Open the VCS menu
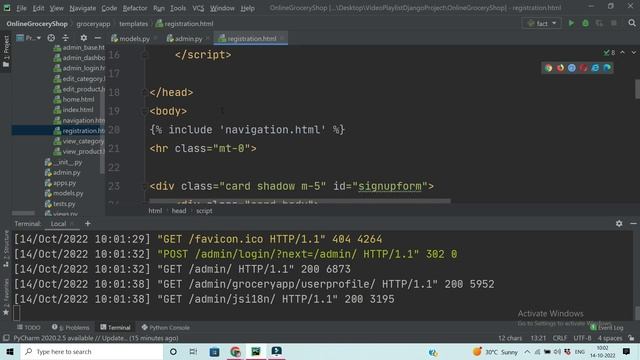Screen dimensions: 640x360 point(198,8)
